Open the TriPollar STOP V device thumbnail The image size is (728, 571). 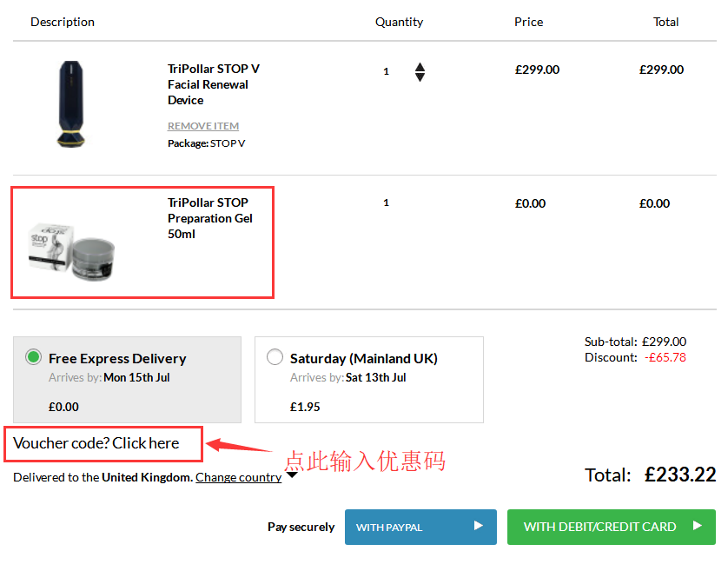point(71,104)
